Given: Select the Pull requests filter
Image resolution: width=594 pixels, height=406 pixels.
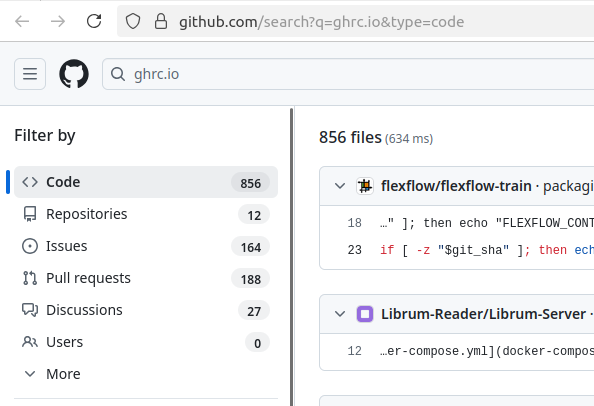Looking at the screenshot, I should (x=146, y=278).
